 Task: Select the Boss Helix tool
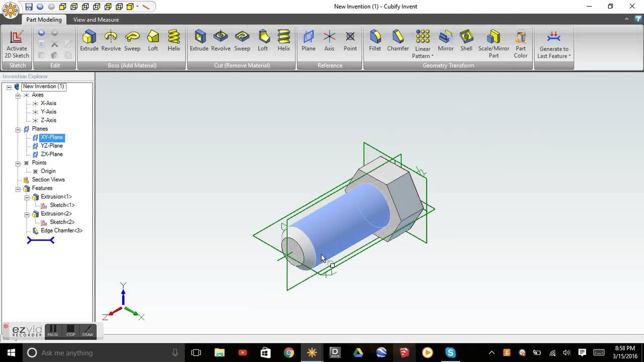174,41
